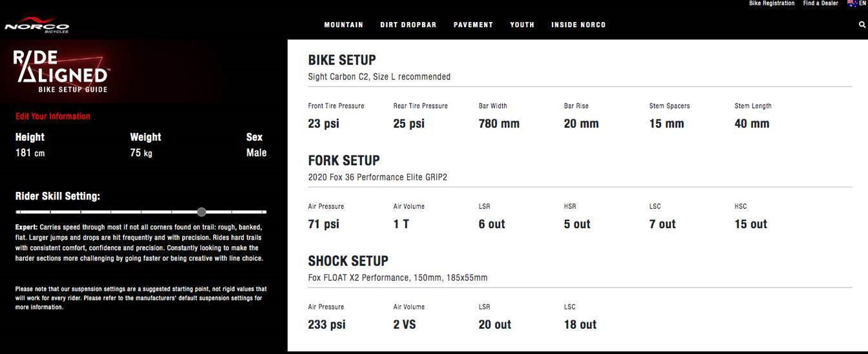The width and height of the screenshot is (868, 354).
Task: Open the Youth menu
Action: (522, 25)
